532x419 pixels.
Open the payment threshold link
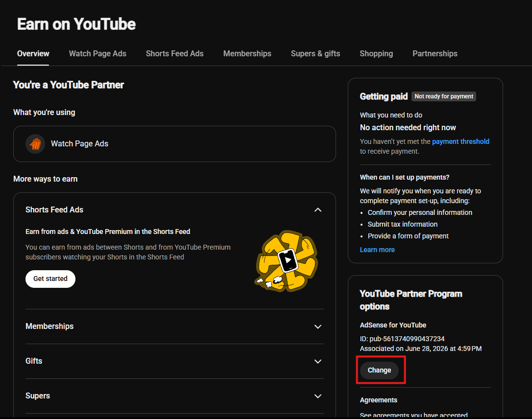point(460,141)
